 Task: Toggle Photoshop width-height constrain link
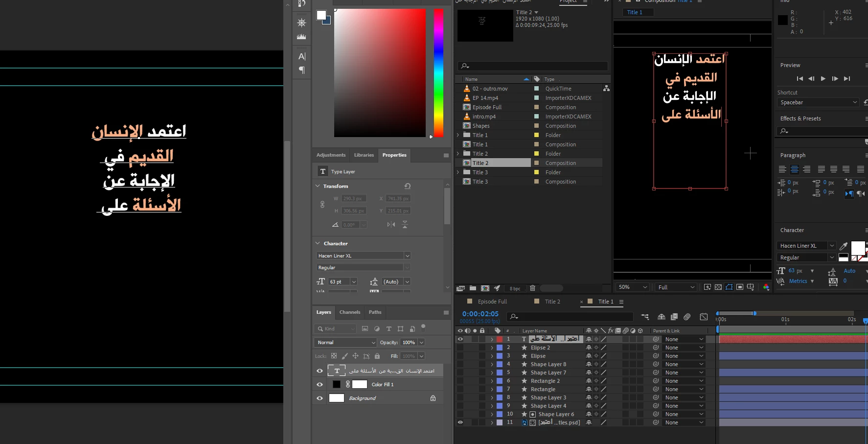coord(322,205)
